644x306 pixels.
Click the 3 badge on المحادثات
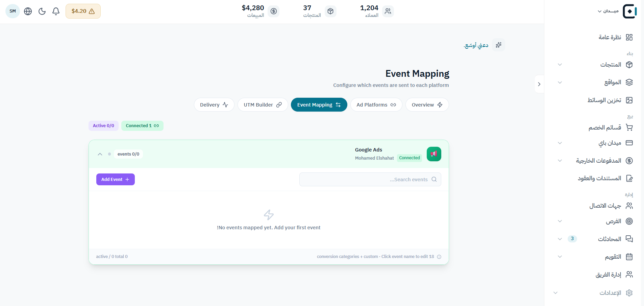572,239
